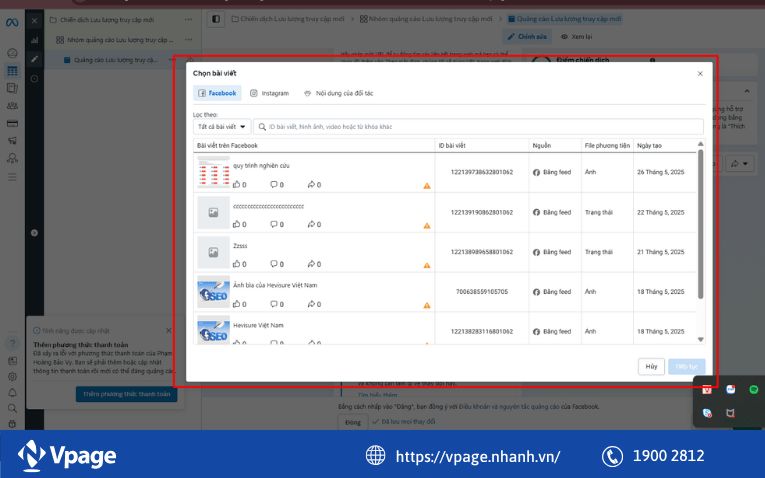Focus the post ID search field
The width and height of the screenshot is (765, 478).
[479, 127]
